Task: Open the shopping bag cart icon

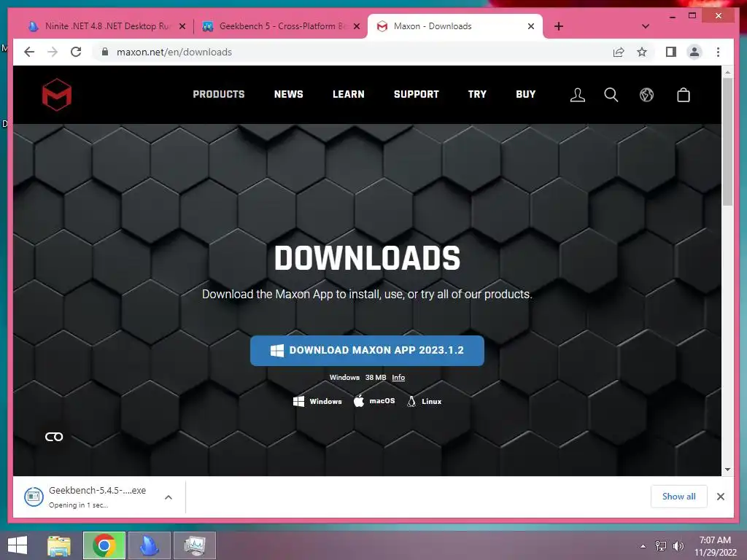Action: tap(684, 95)
